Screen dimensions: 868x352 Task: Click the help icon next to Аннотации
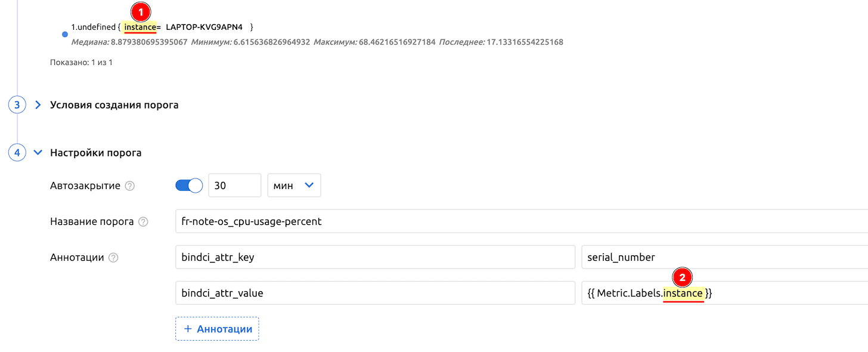113,258
